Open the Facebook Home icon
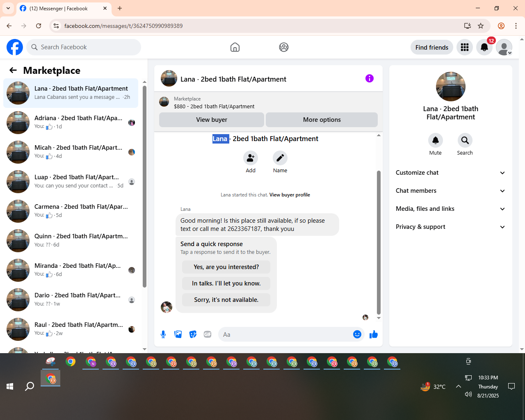 point(235,47)
